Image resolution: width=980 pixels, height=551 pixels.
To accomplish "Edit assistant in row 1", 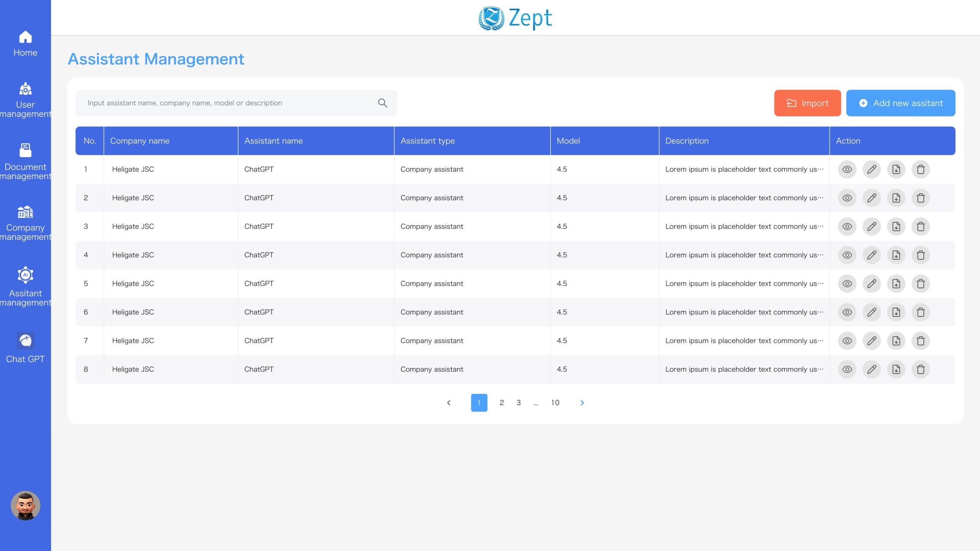I will (x=872, y=169).
